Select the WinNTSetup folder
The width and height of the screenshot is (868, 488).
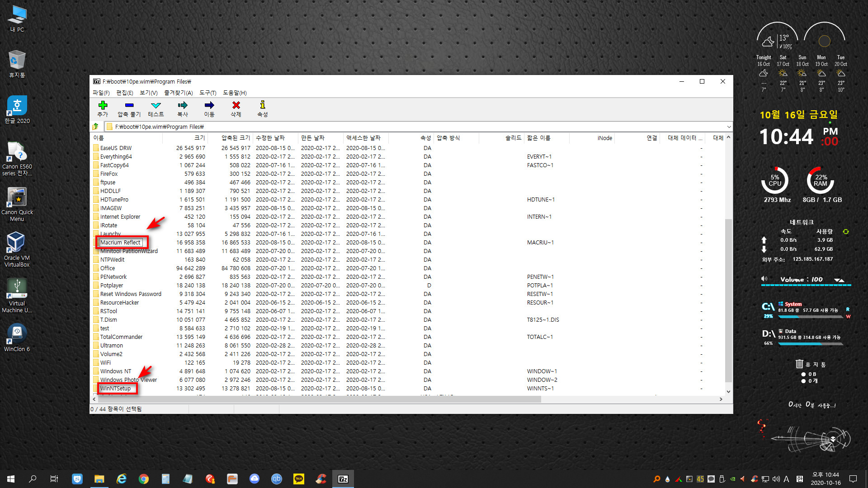click(115, 389)
